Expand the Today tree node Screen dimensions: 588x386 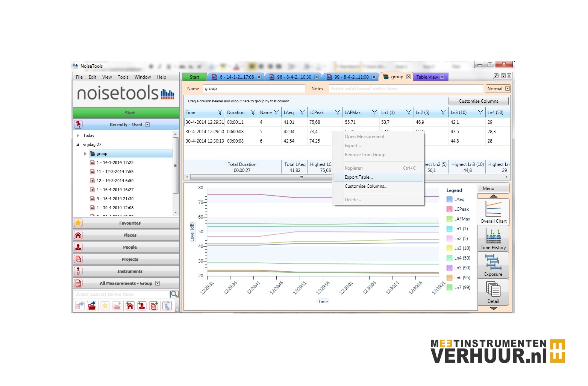(x=78, y=135)
